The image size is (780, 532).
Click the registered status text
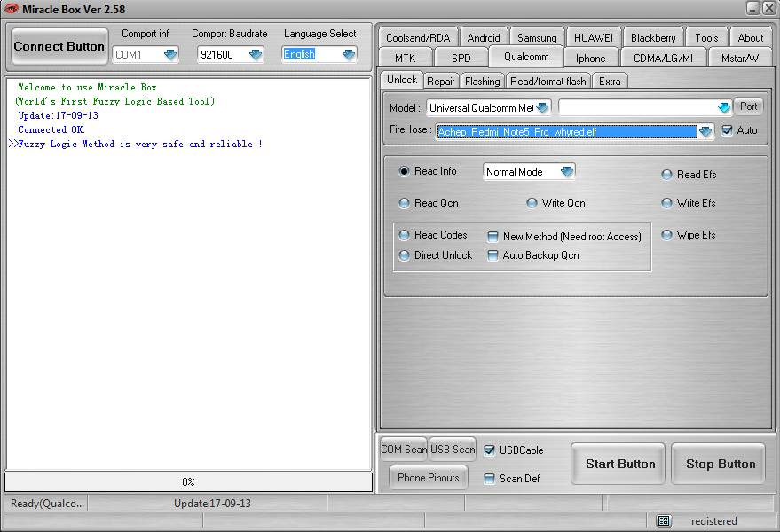713,521
